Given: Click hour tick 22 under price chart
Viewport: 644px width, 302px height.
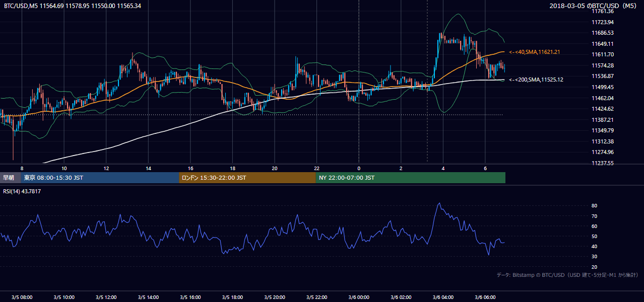Looking at the screenshot, I should tap(316, 168).
